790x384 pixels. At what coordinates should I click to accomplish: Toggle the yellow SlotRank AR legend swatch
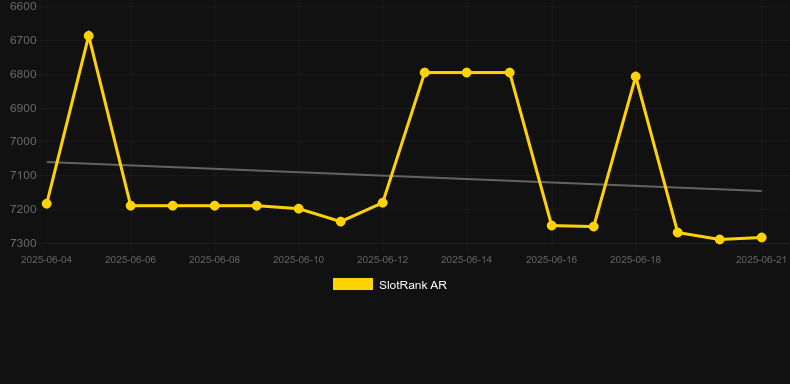(x=353, y=284)
